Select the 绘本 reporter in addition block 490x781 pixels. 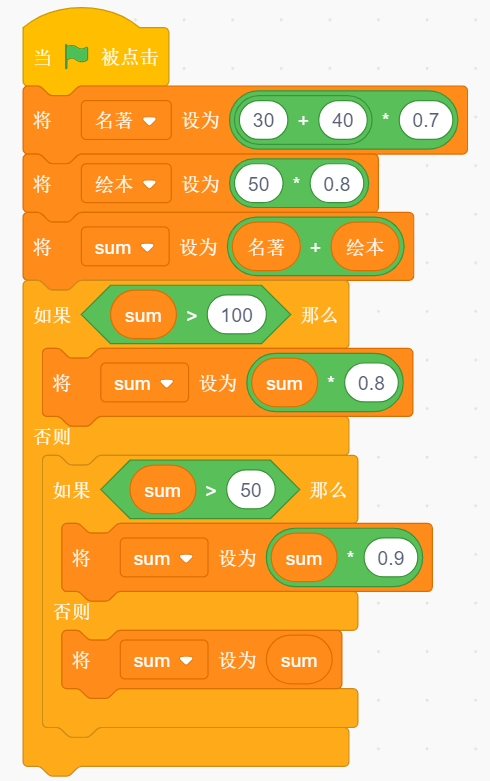[365, 247]
